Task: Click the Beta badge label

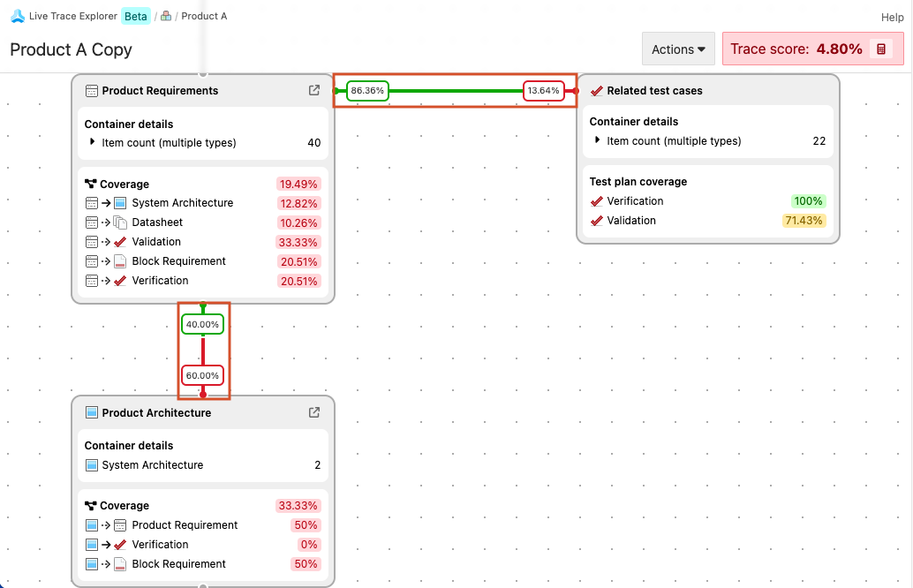Action: [136, 16]
